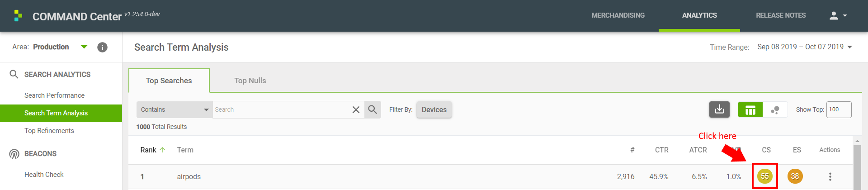Open the Time Range date picker
The height and width of the screenshot is (190, 868).
coord(806,47)
